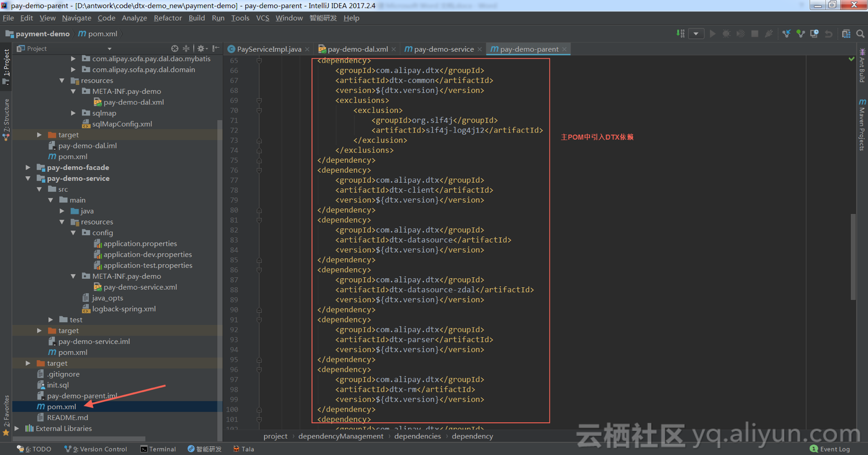Switch to the pay-demo-dal.xml tab
Screen dimensions: 868x455
pos(357,49)
